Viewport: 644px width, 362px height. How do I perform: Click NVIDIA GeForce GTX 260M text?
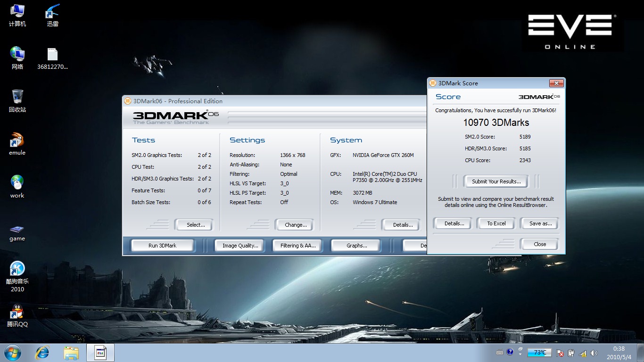pos(383,155)
